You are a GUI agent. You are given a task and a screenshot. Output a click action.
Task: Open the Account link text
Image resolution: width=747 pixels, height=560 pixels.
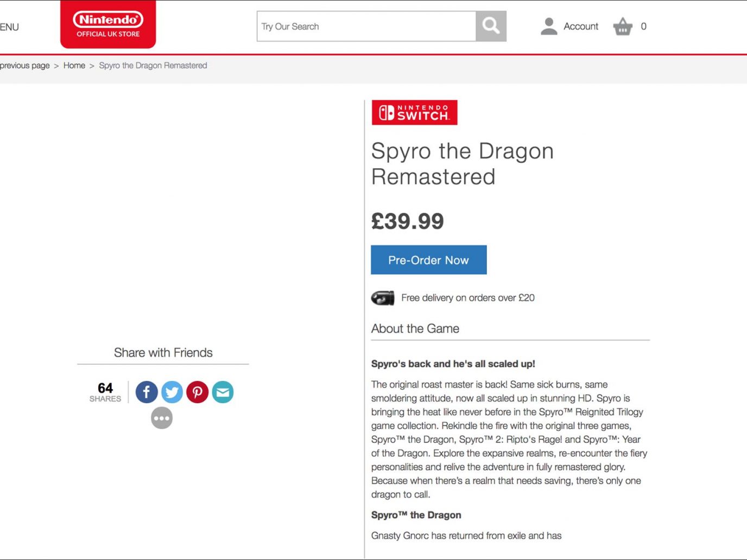581,26
